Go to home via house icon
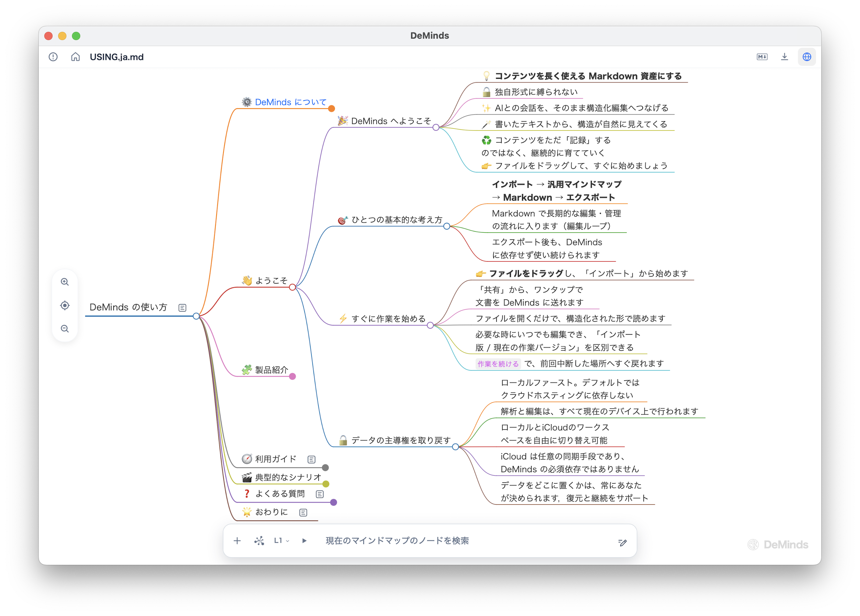 click(75, 57)
